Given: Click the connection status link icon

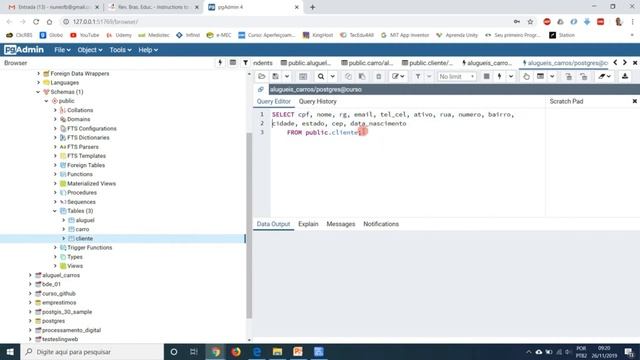Looking at the screenshot, I should pyautogui.click(x=261, y=89).
